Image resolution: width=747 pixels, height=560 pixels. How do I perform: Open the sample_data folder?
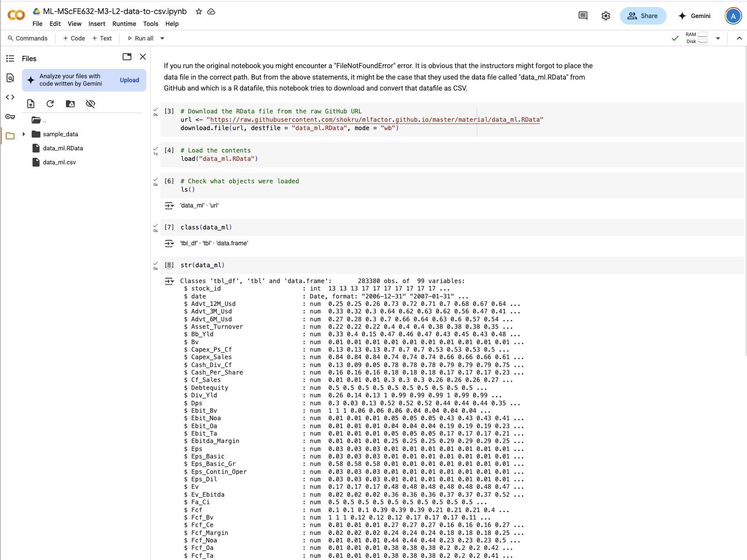point(60,134)
